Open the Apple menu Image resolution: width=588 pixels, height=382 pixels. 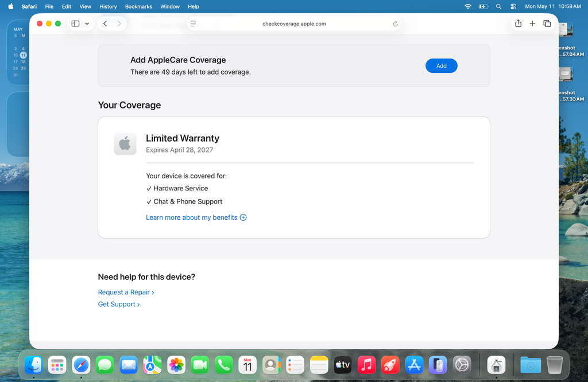[x=11, y=6]
